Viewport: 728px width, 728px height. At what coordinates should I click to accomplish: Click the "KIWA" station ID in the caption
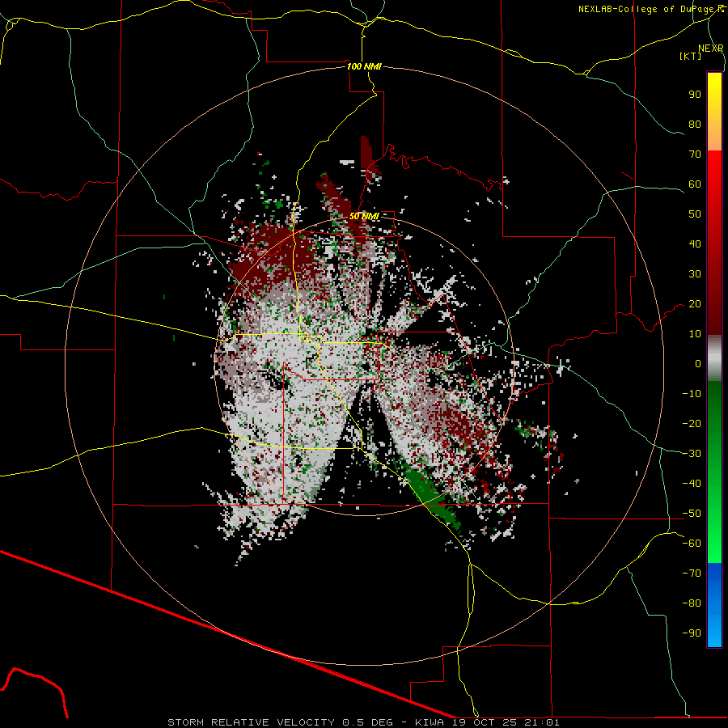click(430, 722)
